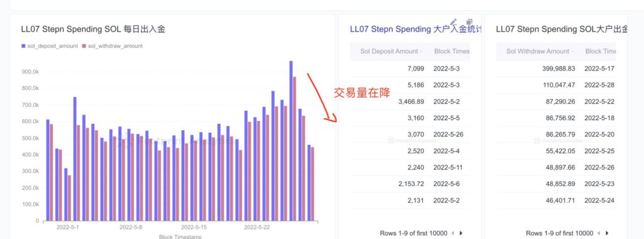Image resolution: width=644 pixels, height=239 pixels.
Task: Click the tallest blue deposit bar in chart
Action: pos(291,141)
